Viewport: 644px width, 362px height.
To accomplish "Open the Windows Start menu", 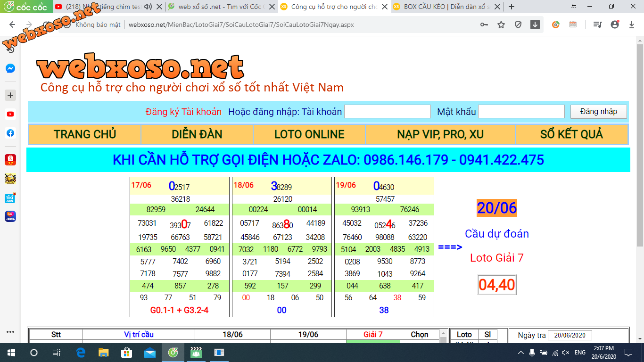I will (11, 352).
